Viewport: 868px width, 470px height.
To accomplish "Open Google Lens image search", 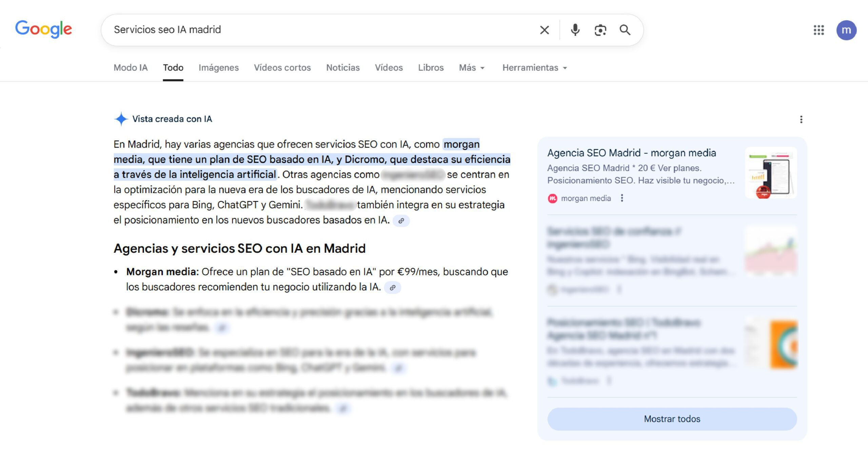I will [x=600, y=30].
